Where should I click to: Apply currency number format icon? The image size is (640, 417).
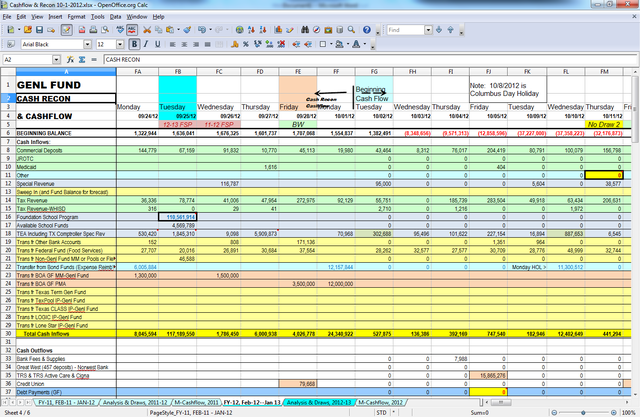click(x=234, y=44)
